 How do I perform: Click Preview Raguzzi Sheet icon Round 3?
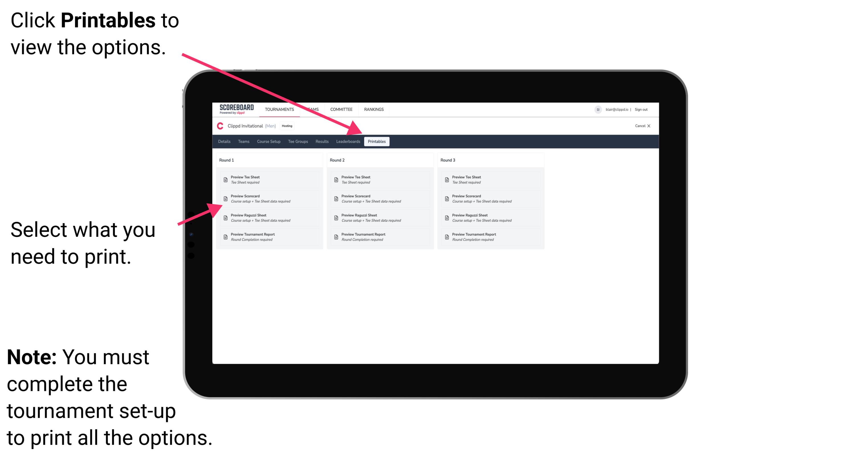(447, 217)
